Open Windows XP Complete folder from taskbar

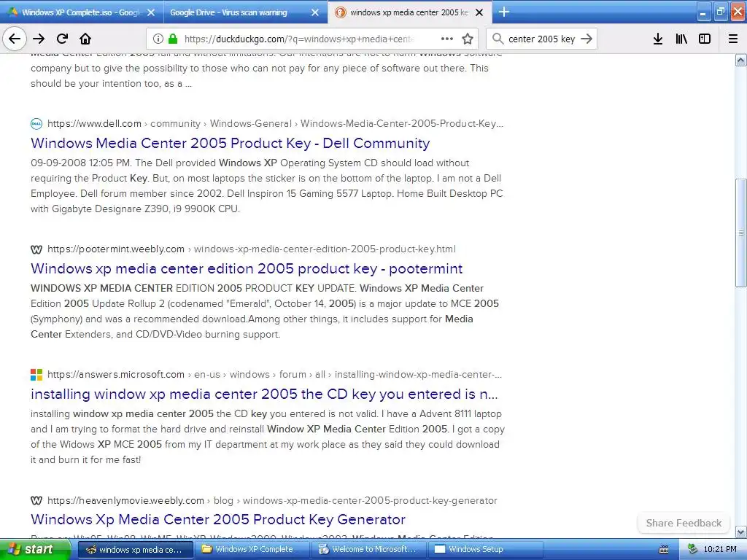(x=252, y=549)
